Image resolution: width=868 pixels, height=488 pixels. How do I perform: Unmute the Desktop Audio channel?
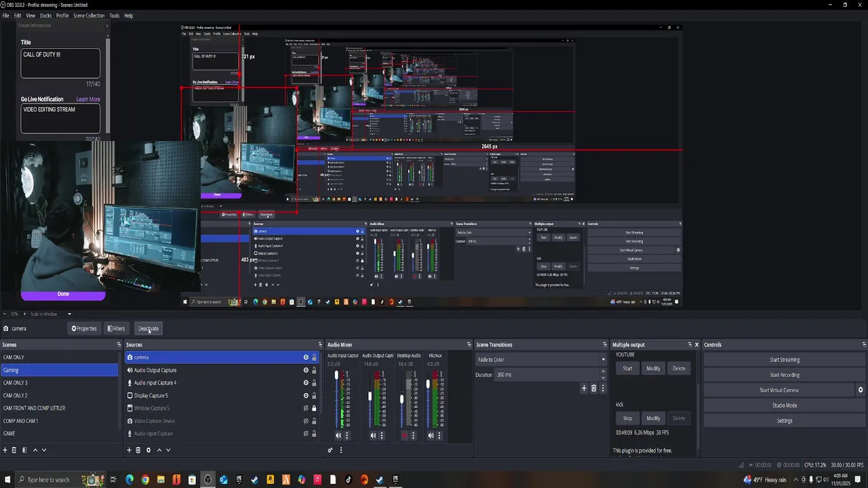[x=405, y=436]
